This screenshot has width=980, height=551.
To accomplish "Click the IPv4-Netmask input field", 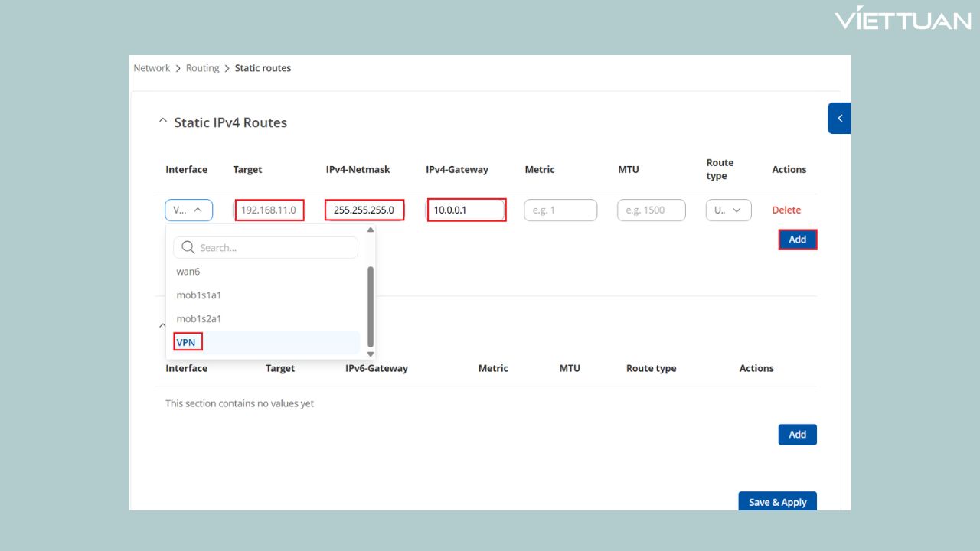I will (364, 210).
